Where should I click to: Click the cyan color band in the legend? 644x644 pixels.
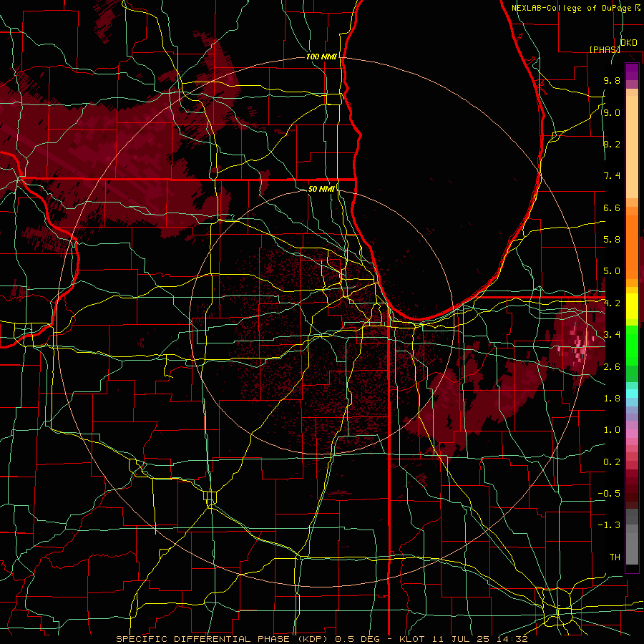pyautogui.click(x=632, y=394)
